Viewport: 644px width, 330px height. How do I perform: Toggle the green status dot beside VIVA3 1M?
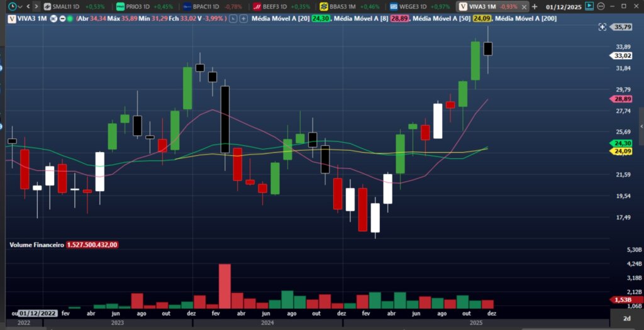pos(69,18)
